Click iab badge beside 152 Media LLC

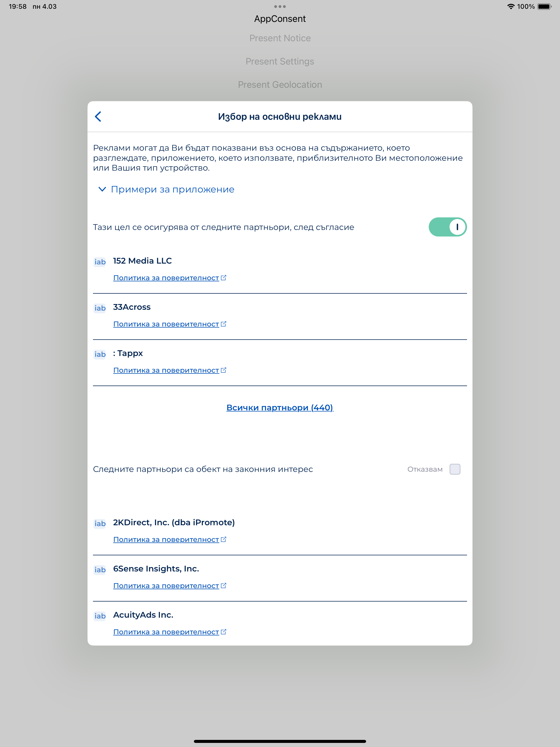(100, 262)
